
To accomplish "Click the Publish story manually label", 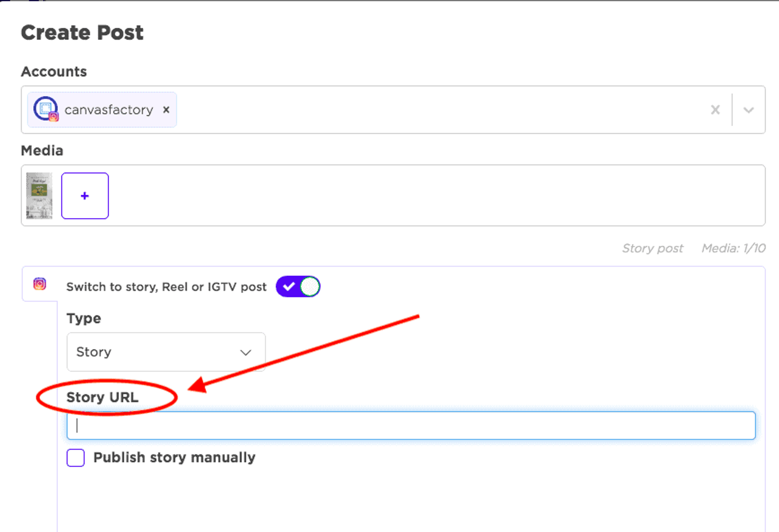I will [174, 458].
